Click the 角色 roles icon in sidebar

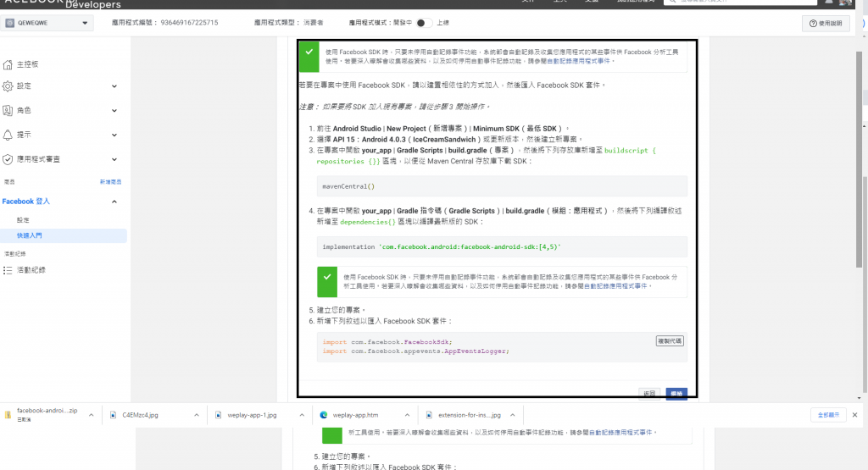tap(8, 111)
